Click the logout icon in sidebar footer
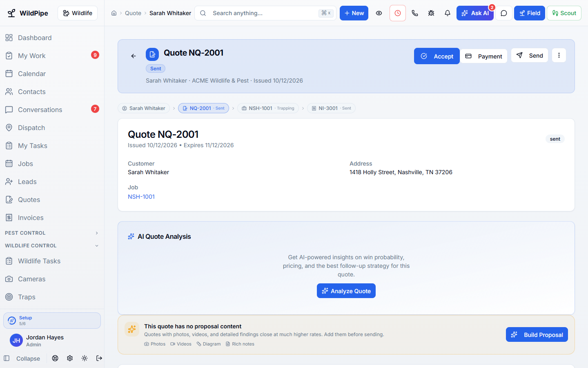 point(99,358)
